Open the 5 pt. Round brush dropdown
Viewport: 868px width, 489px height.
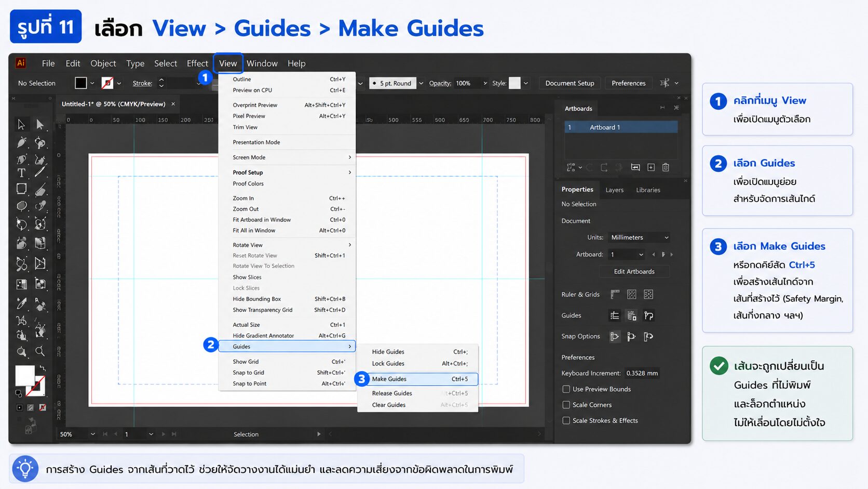(421, 83)
